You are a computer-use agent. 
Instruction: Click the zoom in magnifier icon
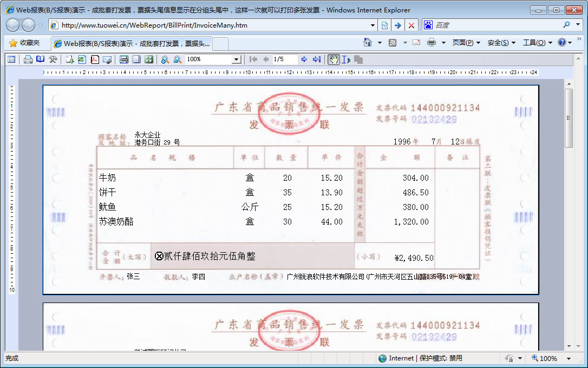click(165, 60)
